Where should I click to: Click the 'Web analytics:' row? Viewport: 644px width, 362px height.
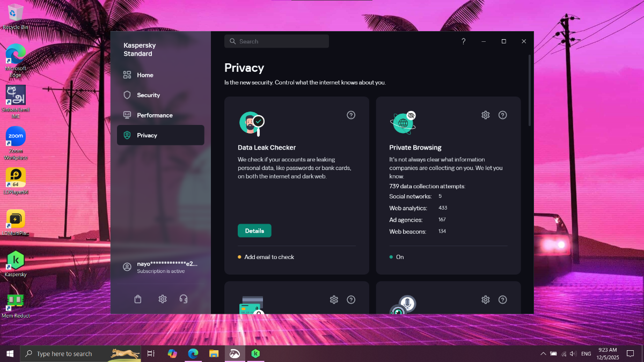418,208
